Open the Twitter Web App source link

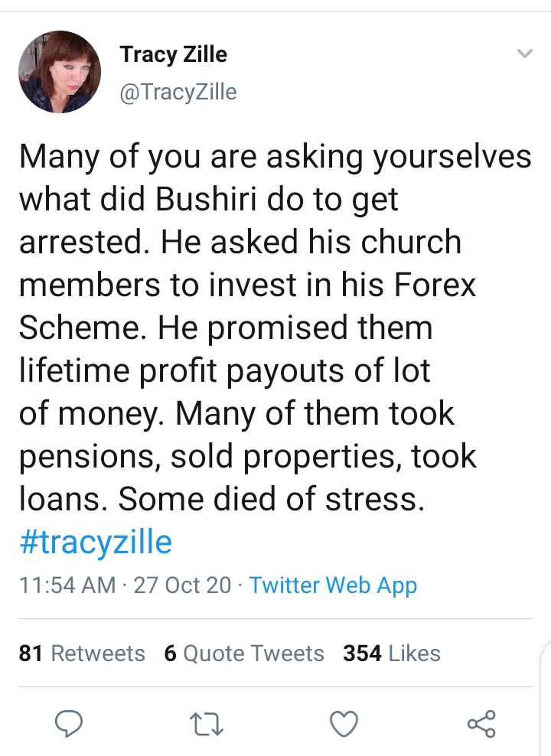pos(333,585)
